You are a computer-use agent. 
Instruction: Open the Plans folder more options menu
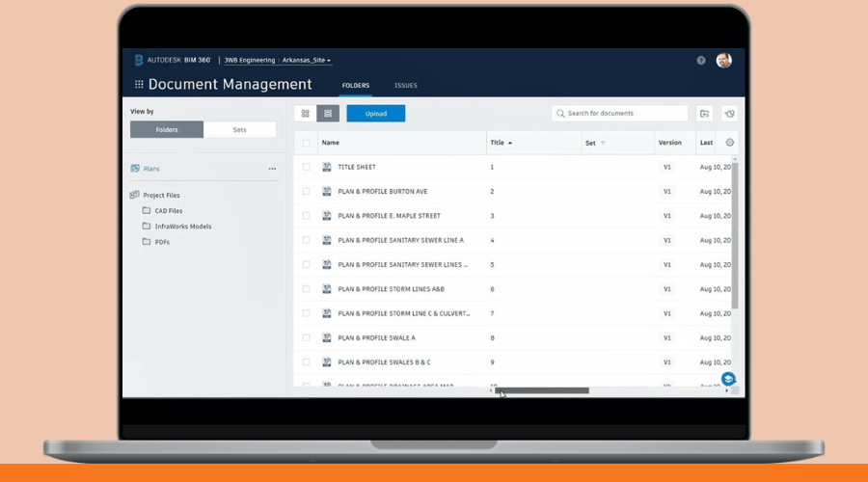(272, 169)
